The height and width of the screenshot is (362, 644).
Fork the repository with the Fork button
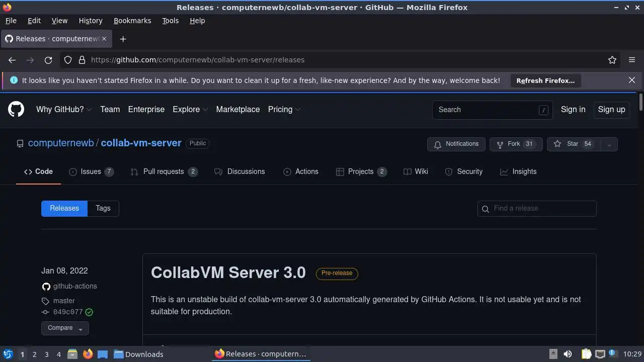tap(516, 144)
